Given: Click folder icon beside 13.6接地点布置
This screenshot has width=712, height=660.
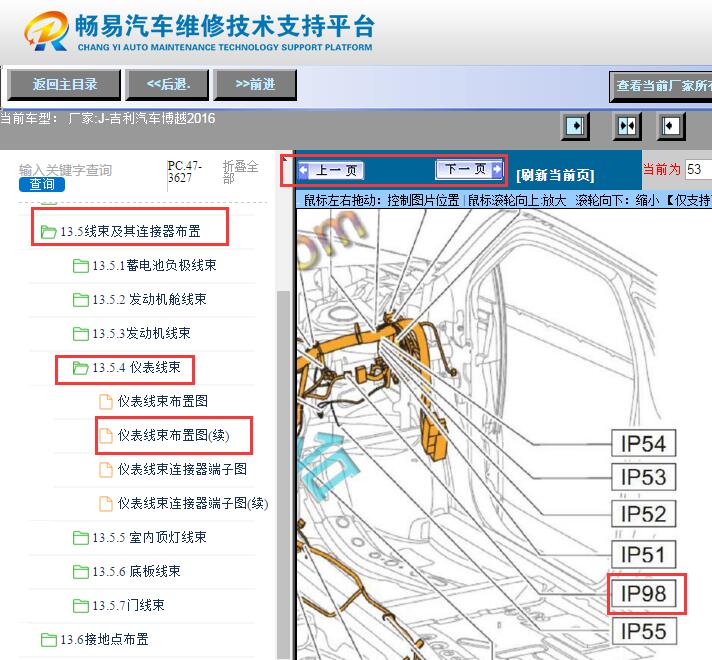Looking at the screenshot, I should coord(48,640).
